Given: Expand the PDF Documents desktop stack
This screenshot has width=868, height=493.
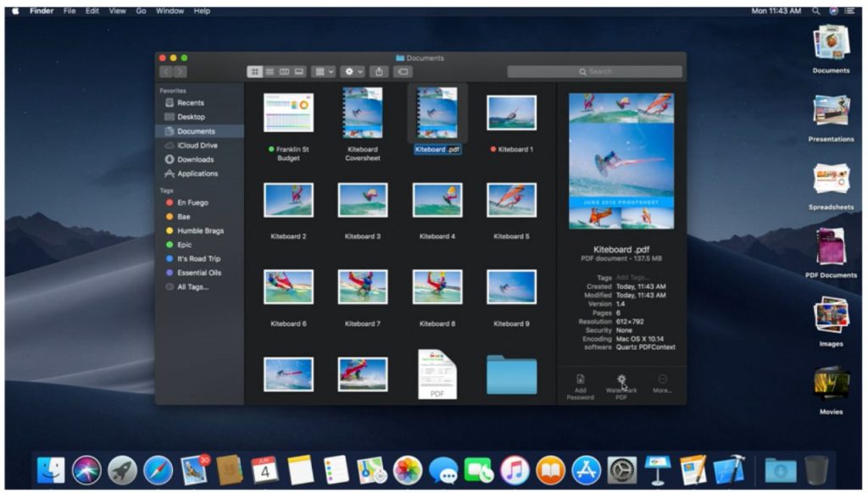Looking at the screenshot, I should (x=830, y=247).
